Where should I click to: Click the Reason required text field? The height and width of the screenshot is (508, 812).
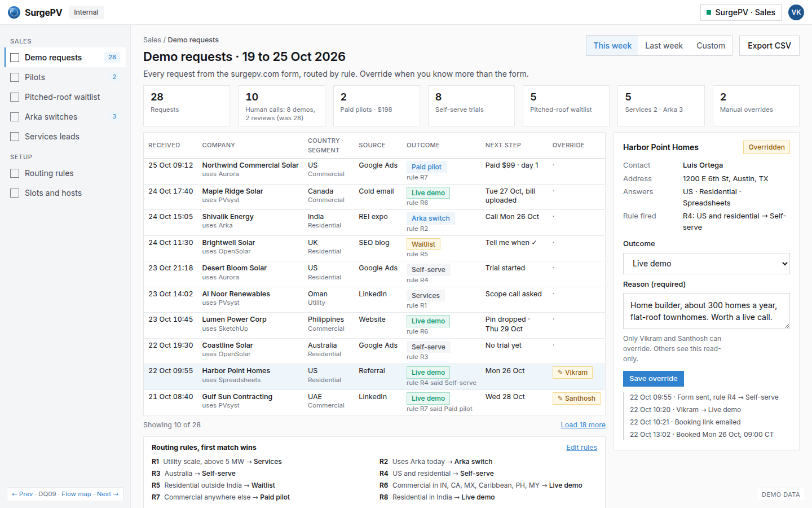click(706, 311)
